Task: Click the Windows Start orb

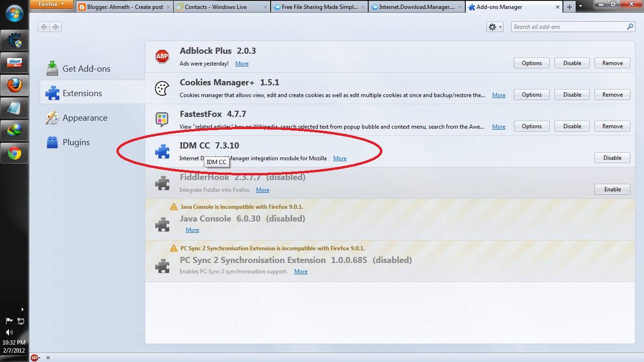Action: 15,13
